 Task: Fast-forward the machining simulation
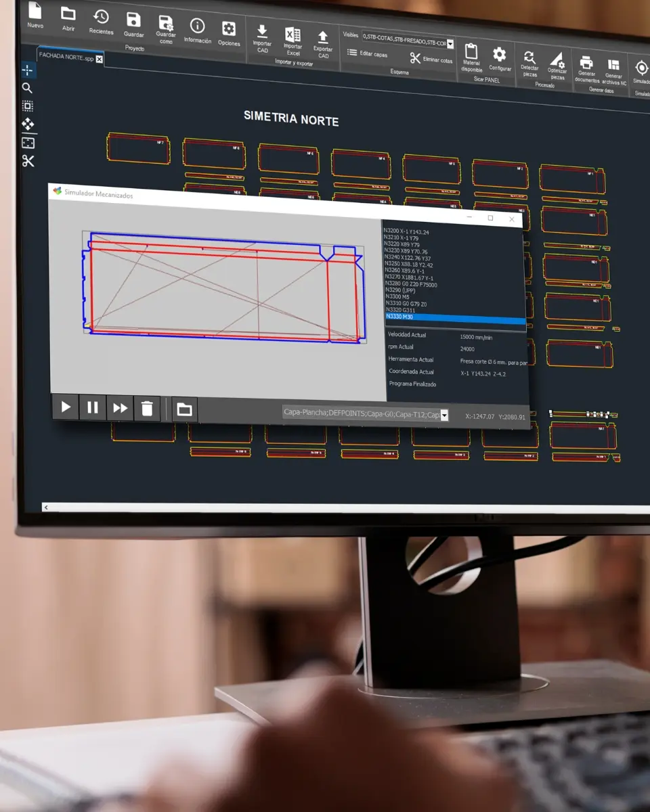(x=120, y=408)
